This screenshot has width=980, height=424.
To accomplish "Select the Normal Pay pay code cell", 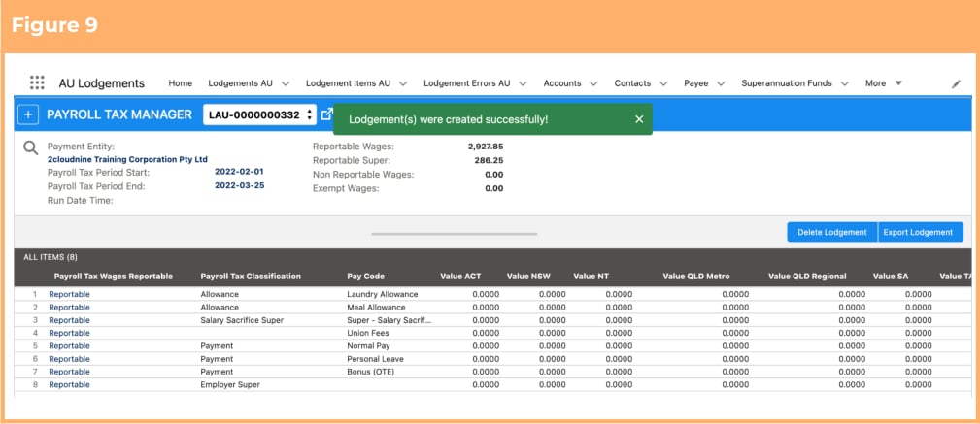I will [367, 346].
